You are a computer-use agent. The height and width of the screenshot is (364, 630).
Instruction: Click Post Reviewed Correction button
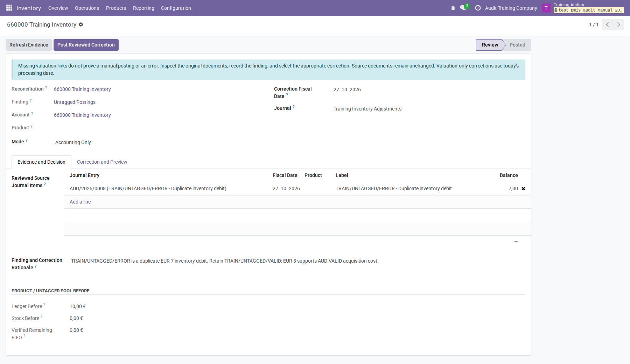click(x=86, y=45)
